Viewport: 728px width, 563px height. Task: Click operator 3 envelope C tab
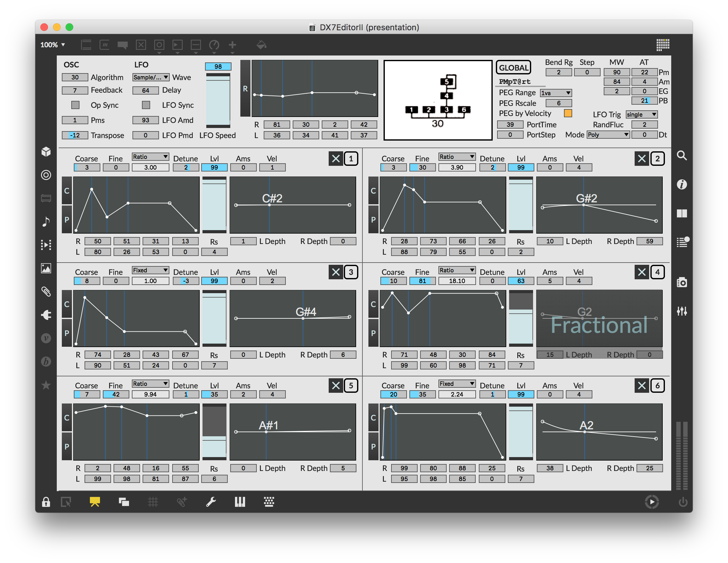(67, 304)
